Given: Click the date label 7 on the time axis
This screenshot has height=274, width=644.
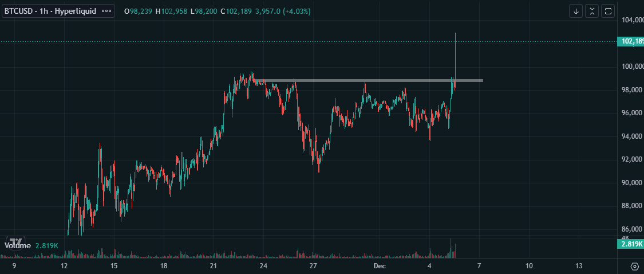Looking at the screenshot, I should tap(479, 266).
